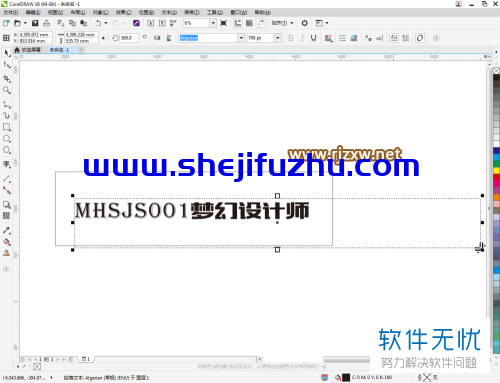The image size is (500, 383).
Task: Open the Options gear icon
Action: (x=304, y=23)
